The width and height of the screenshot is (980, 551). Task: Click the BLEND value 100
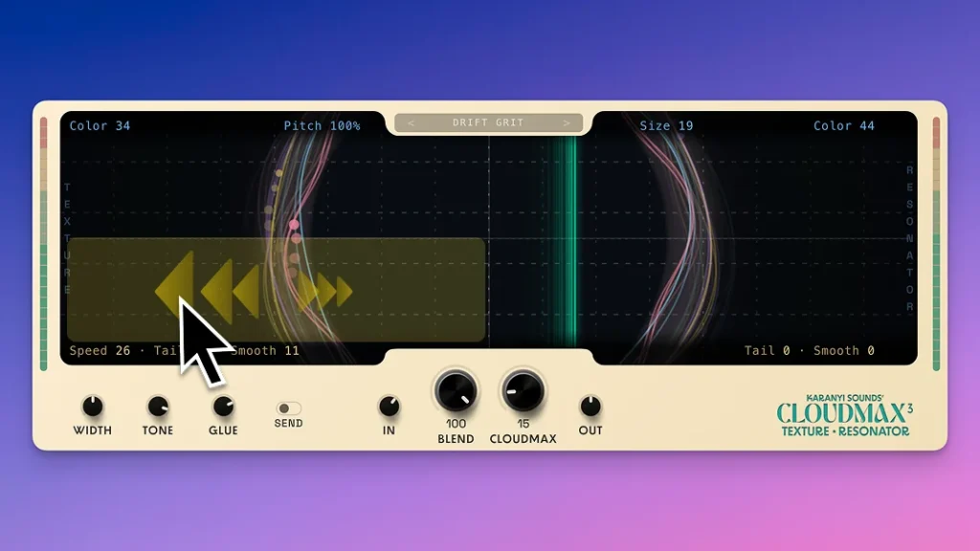pos(456,424)
